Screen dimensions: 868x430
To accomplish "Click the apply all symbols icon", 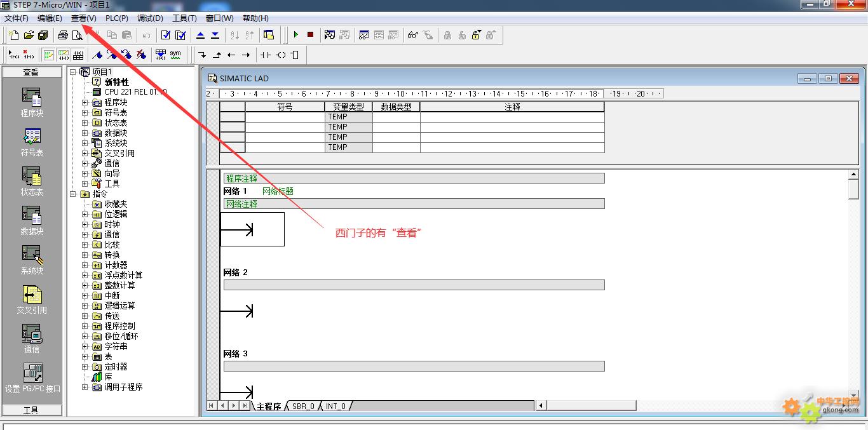I will tap(161, 55).
